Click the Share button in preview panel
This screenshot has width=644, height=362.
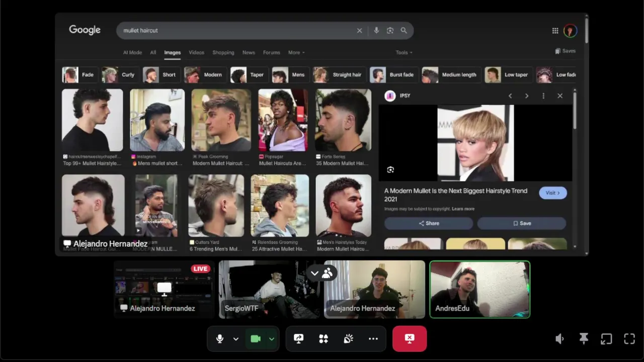[429, 223]
